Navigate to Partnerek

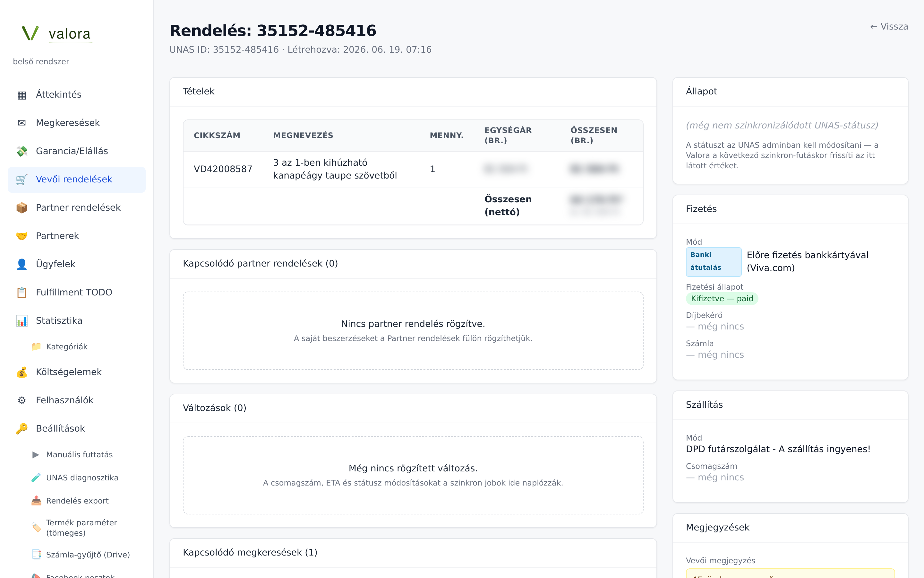coord(76,236)
